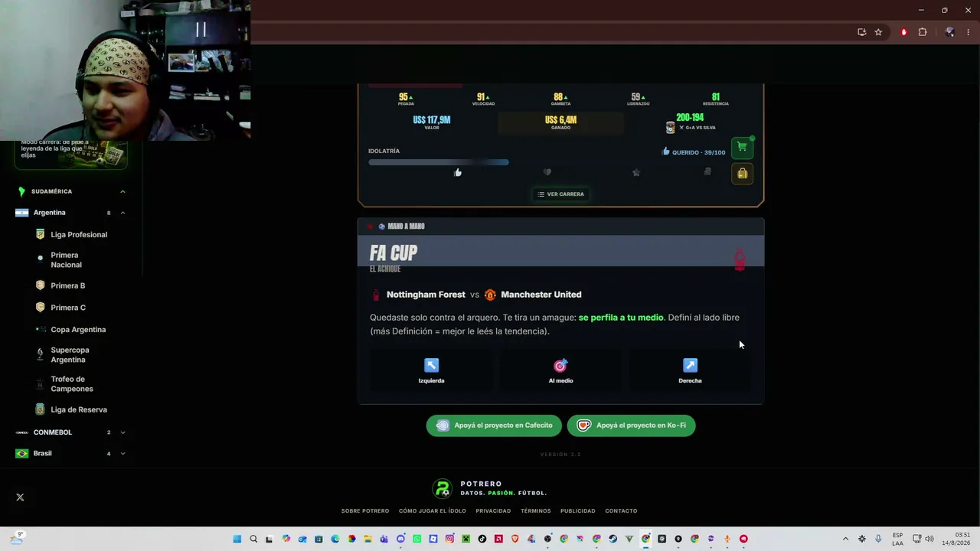
Task: Collapse the Argentina leagues list
Action: [x=122, y=213]
